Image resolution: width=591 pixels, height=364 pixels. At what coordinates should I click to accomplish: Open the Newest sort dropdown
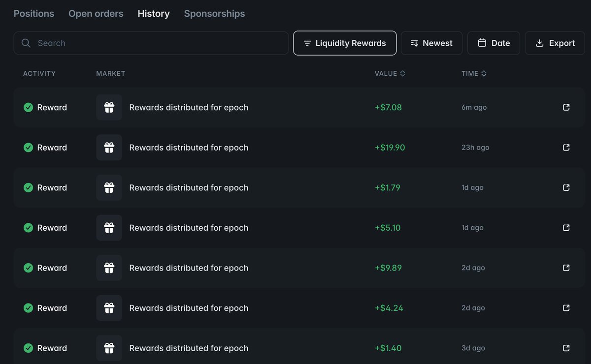(431, 43)
